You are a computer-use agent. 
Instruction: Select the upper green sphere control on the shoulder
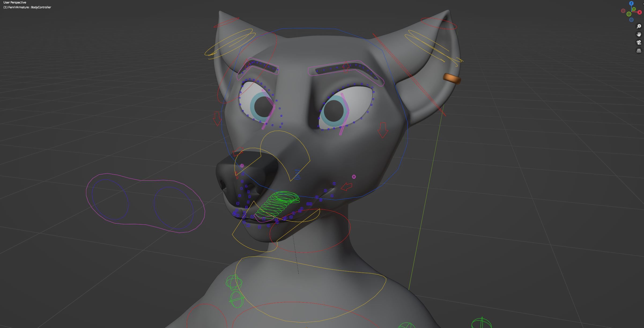[234, 282]
